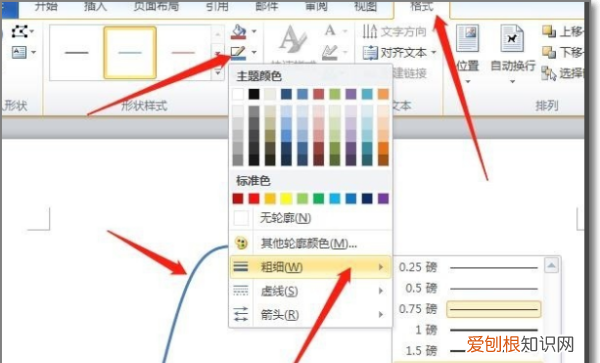Pick the standard purple color swatch
The image size is (600, 363).
point(383,199)
